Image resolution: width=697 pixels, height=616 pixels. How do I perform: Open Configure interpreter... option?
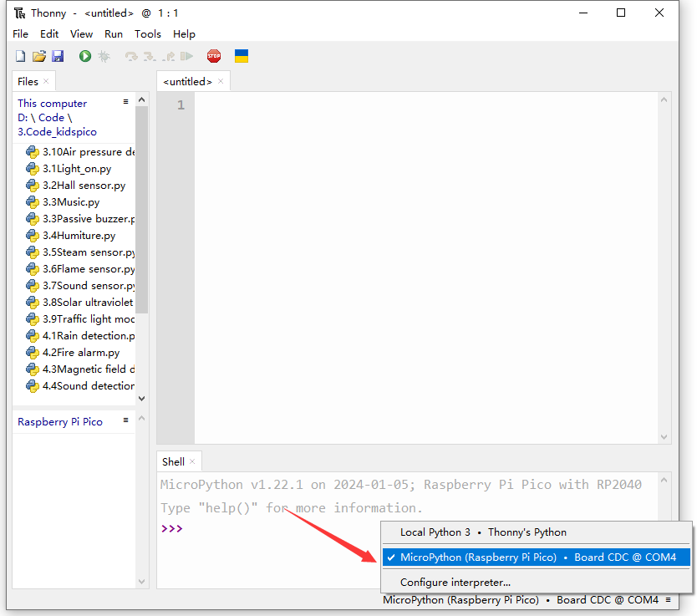pyautogui.click(x=536, y=583)
